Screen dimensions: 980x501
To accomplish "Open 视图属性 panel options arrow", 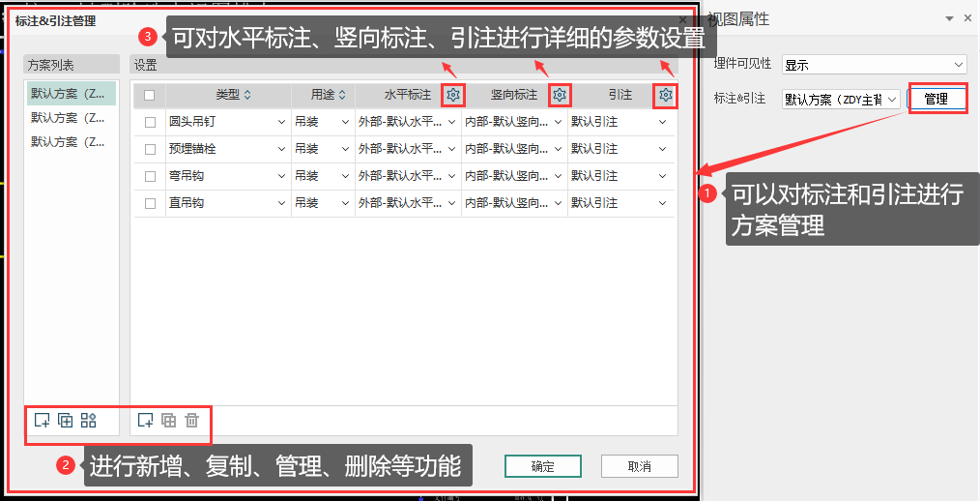I will [950, 19].
